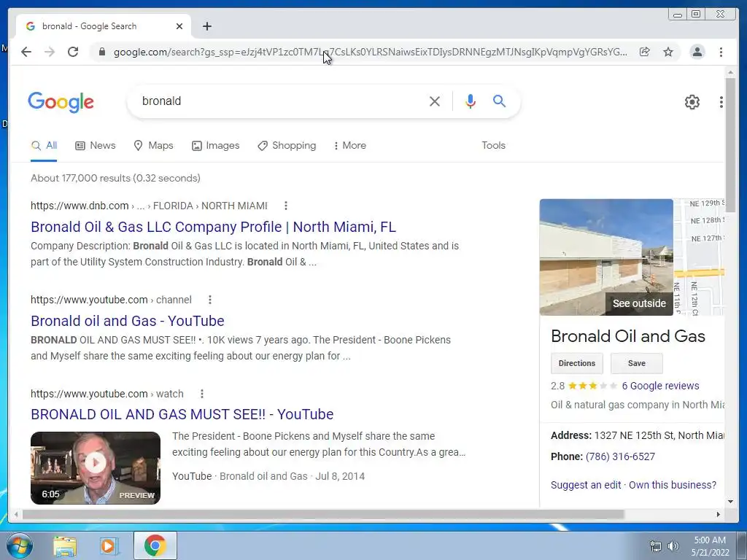Open options for the youtube.com watch result
This screenshot has width=747, height=560.
[202, 394]
